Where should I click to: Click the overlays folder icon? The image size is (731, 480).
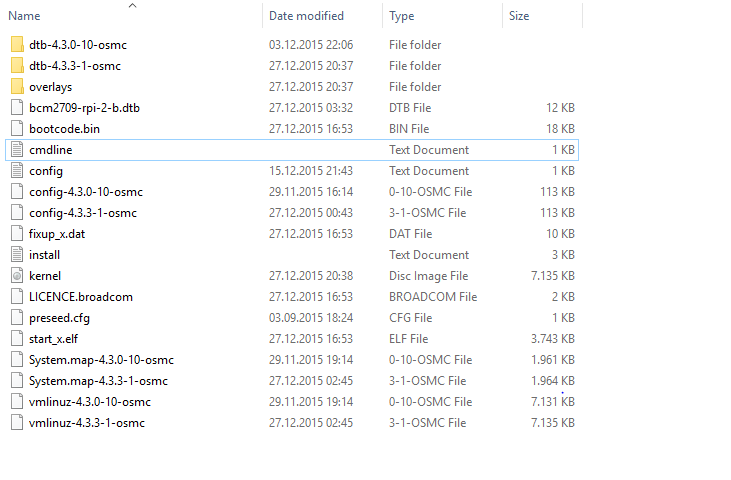click(x=17, y=87)
